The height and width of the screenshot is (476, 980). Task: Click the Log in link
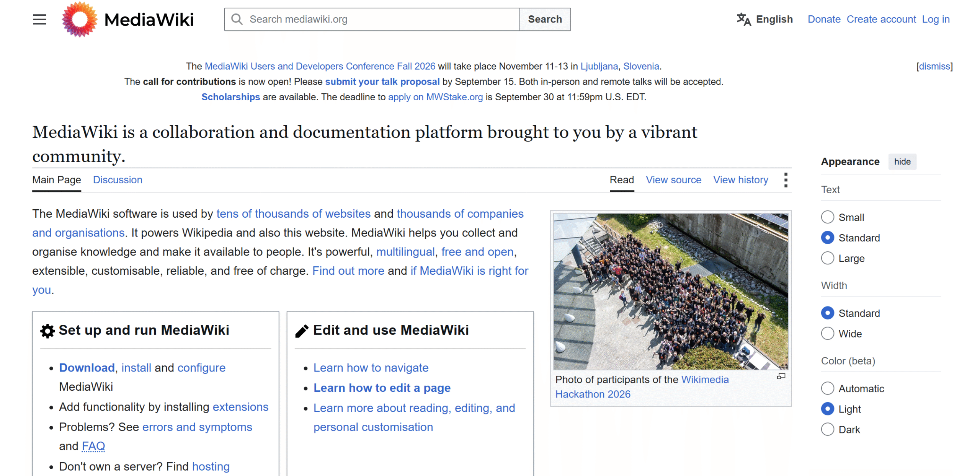[x=936, y=19]
